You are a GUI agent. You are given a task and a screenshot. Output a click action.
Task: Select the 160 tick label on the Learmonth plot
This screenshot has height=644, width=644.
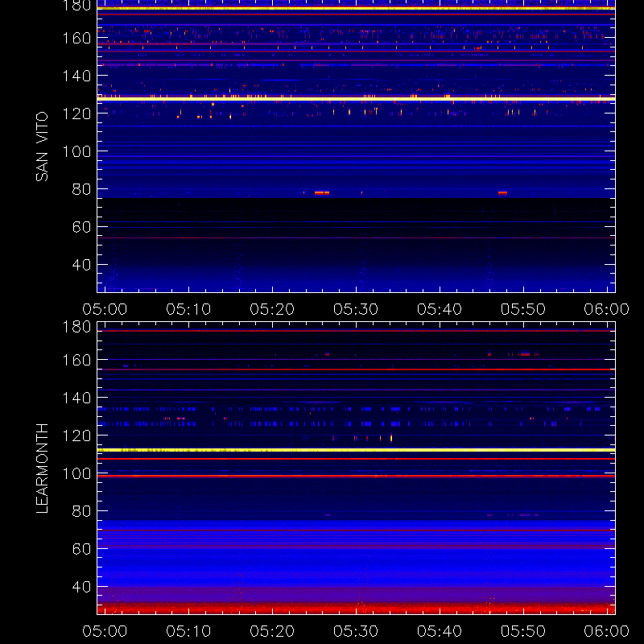point(76,360)
